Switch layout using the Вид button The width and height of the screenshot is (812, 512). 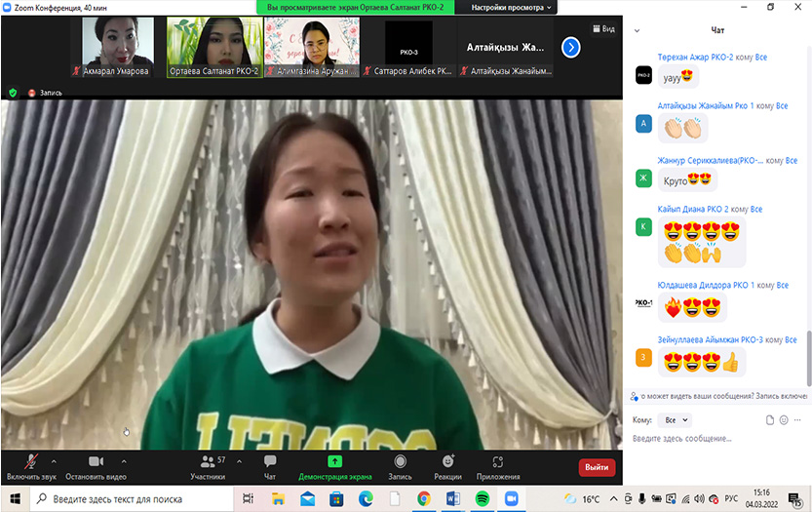click(x=603, y=29)
